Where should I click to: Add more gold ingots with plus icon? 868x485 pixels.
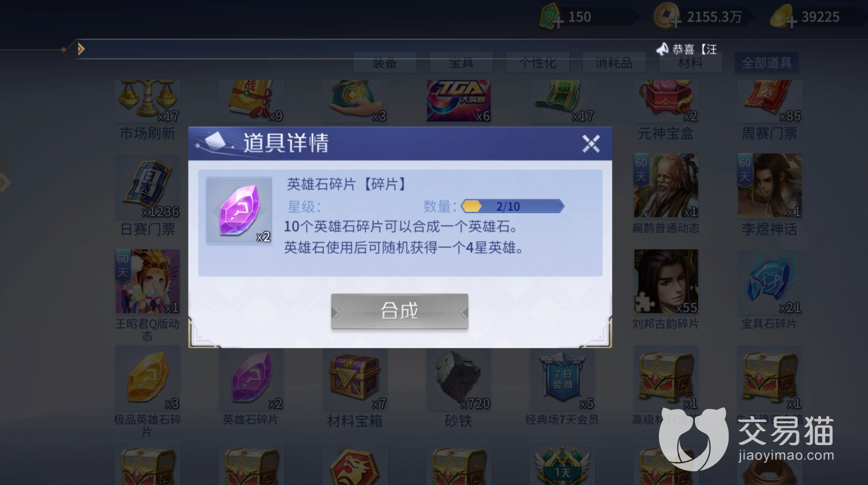791,22
